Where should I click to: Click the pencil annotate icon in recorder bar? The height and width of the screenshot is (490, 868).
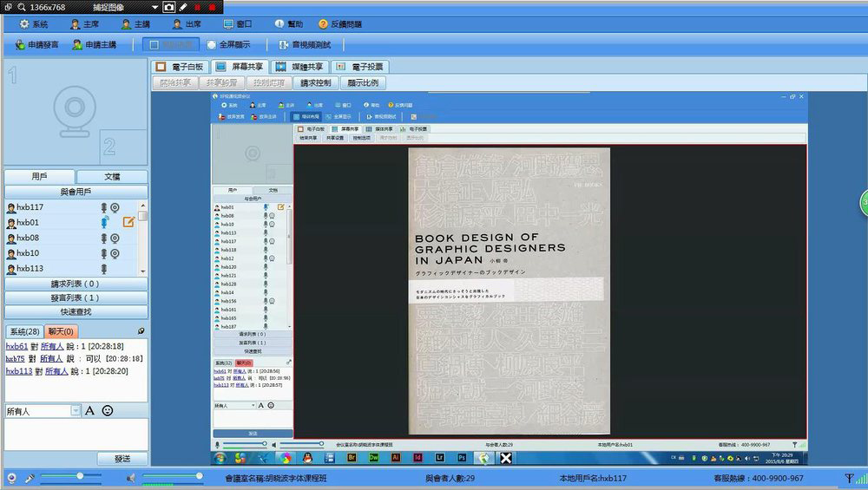183,7
